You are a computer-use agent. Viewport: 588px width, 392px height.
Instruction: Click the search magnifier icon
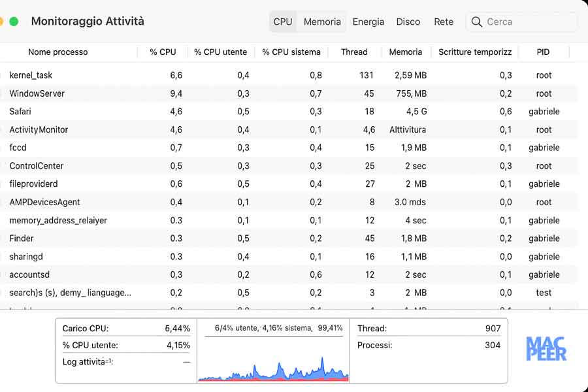point(477,22)
